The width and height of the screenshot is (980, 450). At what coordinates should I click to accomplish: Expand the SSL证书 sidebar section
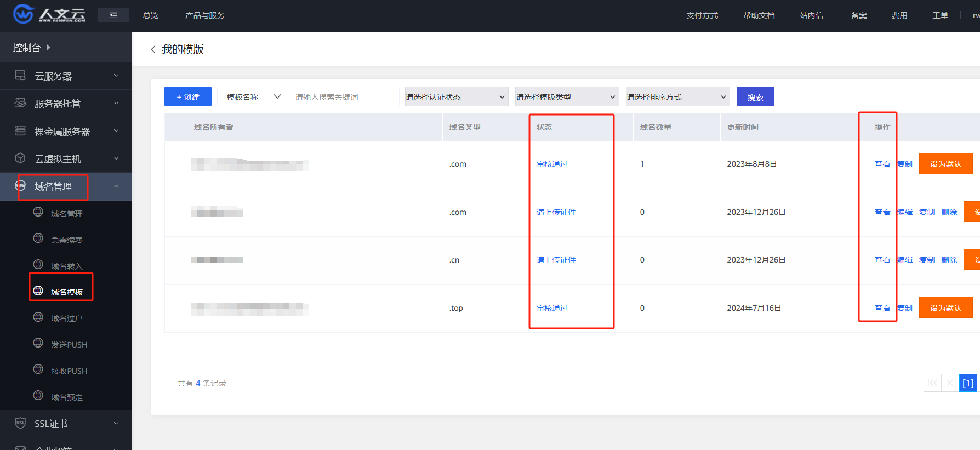point(116,423)
